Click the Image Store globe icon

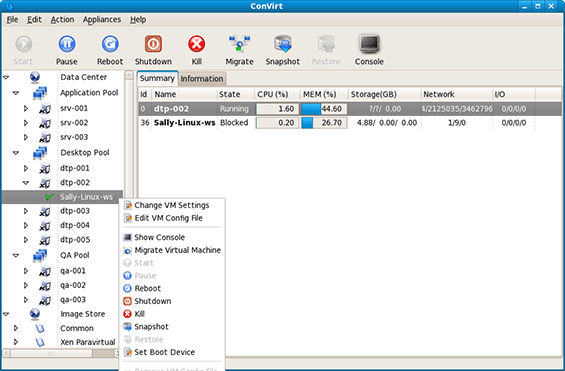[x=35, y=314]
